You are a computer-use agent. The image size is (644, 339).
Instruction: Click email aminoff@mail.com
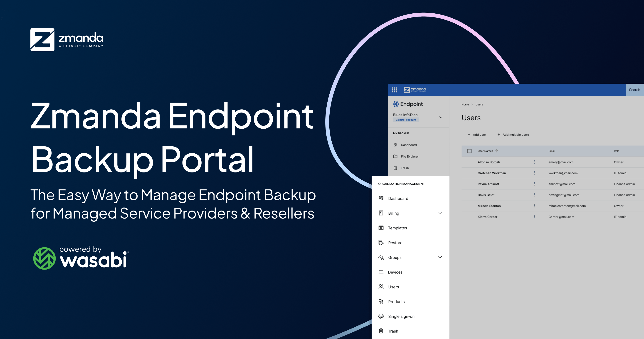coord(562,184)
